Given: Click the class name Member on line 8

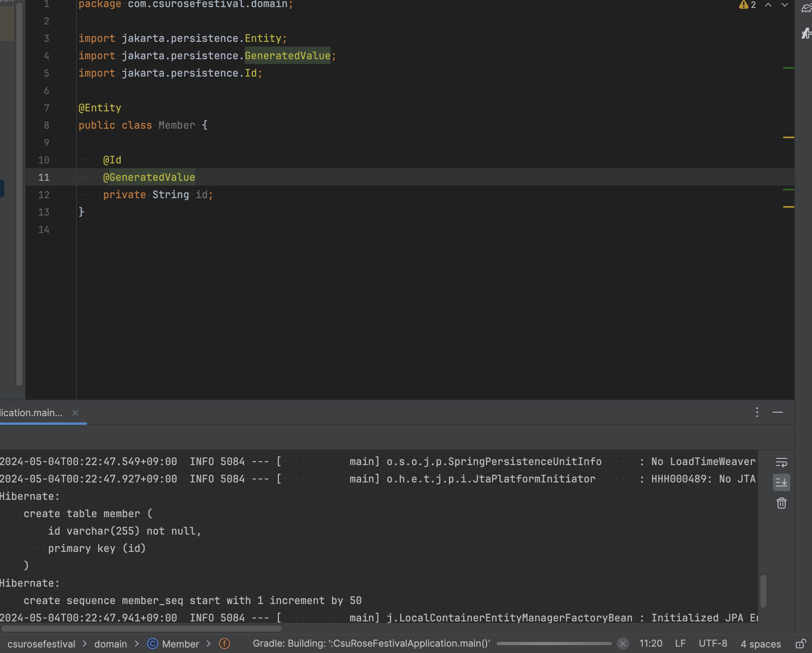Looking at the screenshot, I should tap(177, 125).
